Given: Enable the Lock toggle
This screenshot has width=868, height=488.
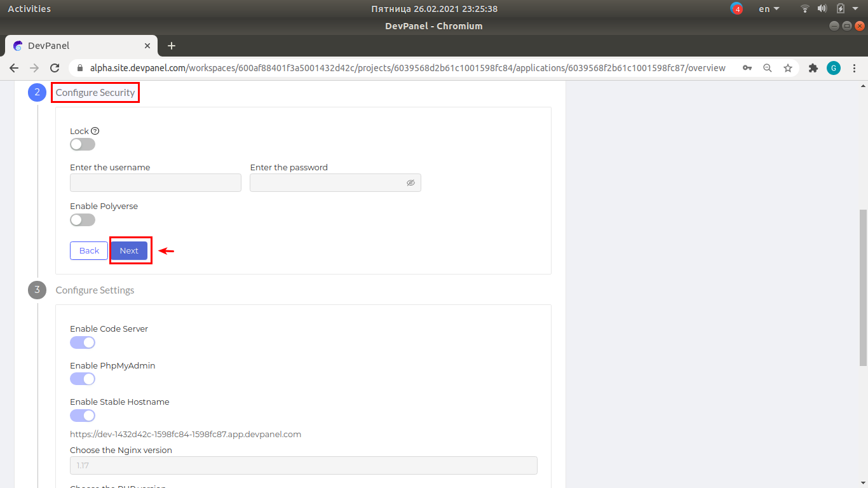Looking at the screenshot, I should 82,144.
